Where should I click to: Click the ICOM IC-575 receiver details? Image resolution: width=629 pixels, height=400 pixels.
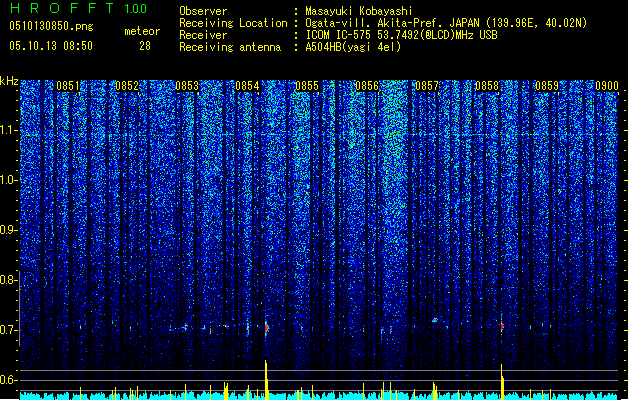tap(402, 35)
